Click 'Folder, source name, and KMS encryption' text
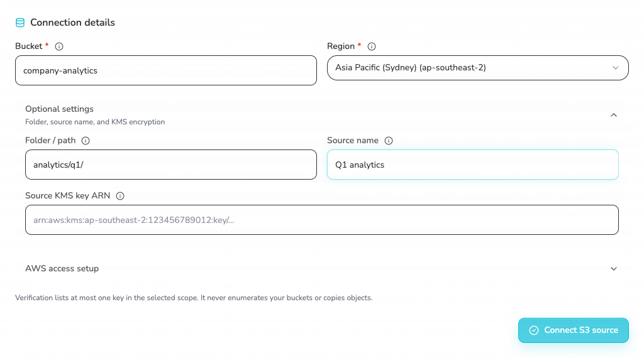Image resolution: width=644 pixels, height=358 pixels. (95, 122)
